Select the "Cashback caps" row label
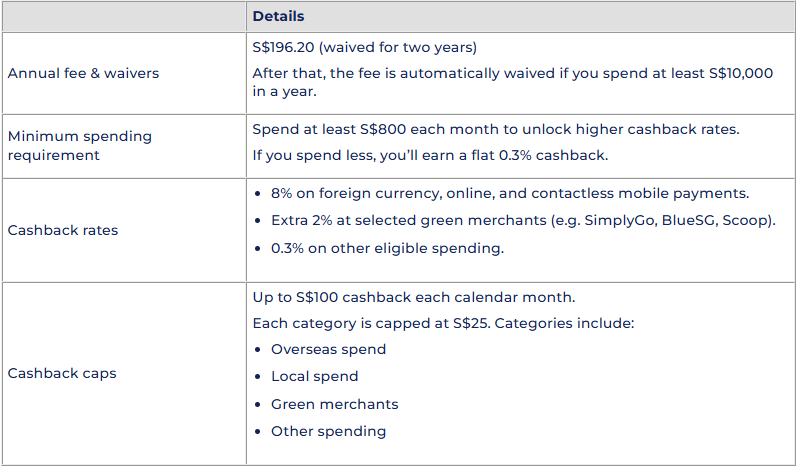This screenshot has height=467, width=796. tap(62, 373)
